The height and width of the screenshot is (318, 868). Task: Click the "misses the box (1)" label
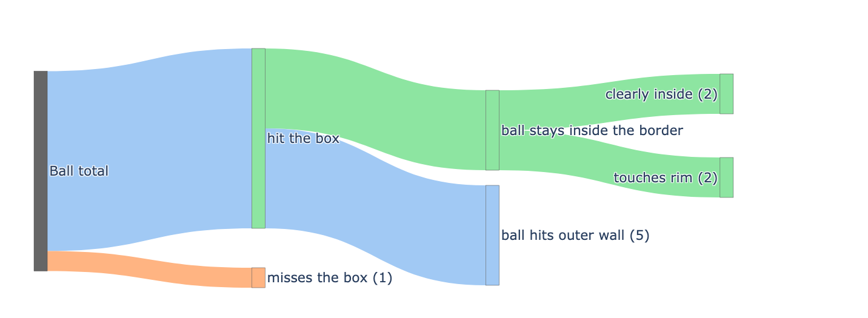tap(330, 278)
